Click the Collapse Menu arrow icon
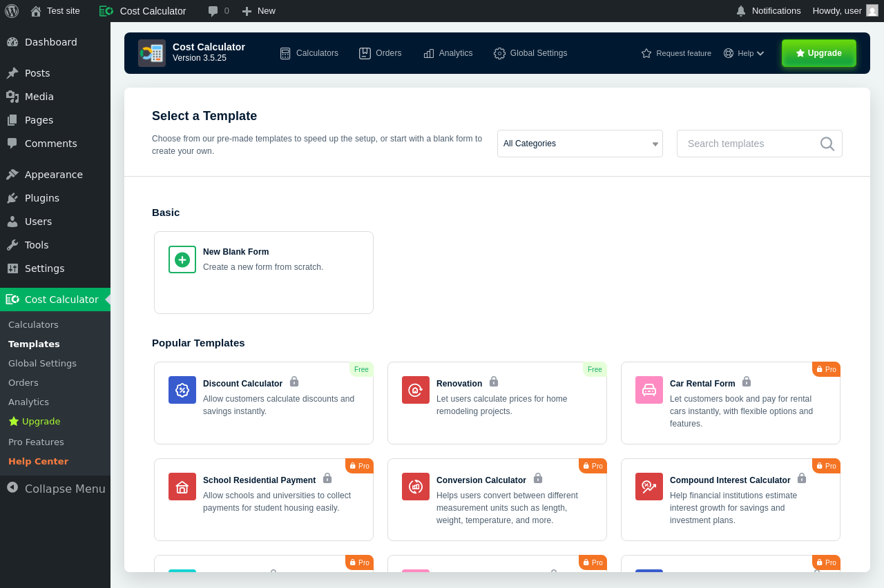The image size is (884, 588). tap(12, 487)
